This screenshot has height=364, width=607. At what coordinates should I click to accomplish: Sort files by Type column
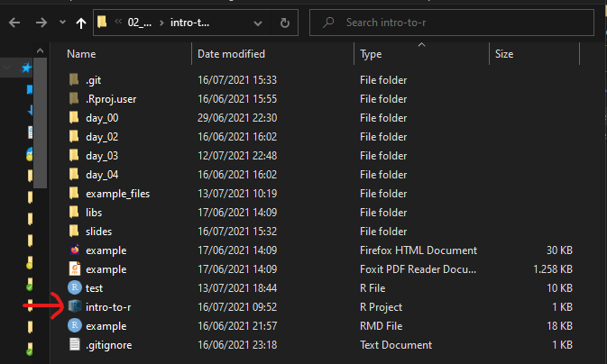(x=371, y=54)
